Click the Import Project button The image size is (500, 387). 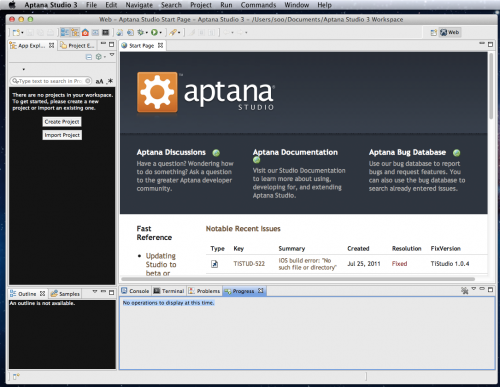pos(62,135)
